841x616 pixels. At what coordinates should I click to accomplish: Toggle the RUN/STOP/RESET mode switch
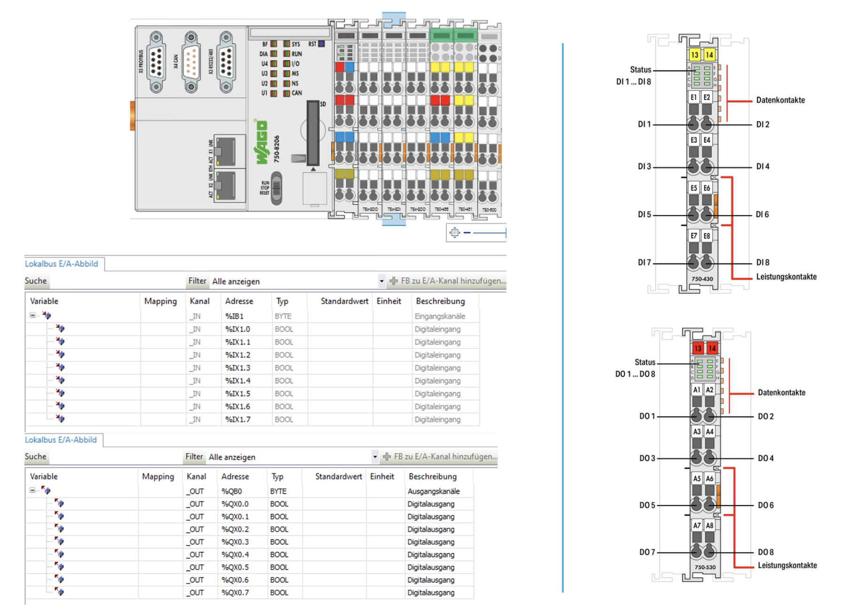click(x=276, y=188)
